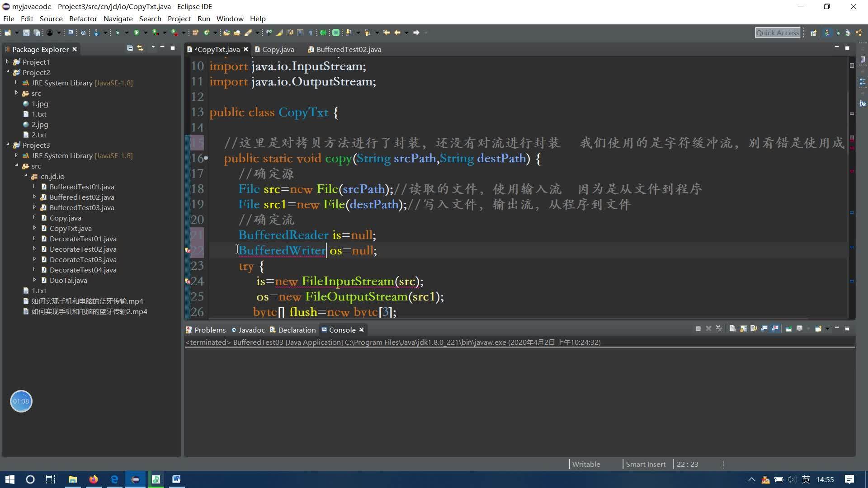Close the CopyTxt.java editor tab
This screenshot has width=868, height=488.
click(246, 49)
